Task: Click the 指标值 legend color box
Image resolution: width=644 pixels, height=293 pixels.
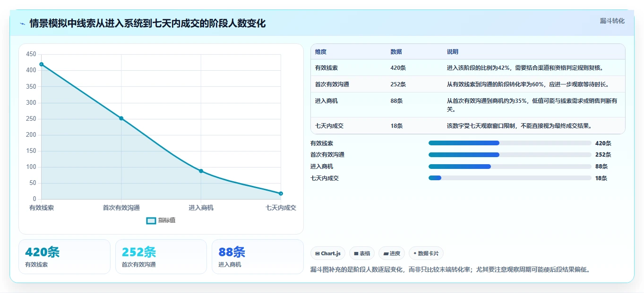Action: pyautogui.click(x=151, y=220)
